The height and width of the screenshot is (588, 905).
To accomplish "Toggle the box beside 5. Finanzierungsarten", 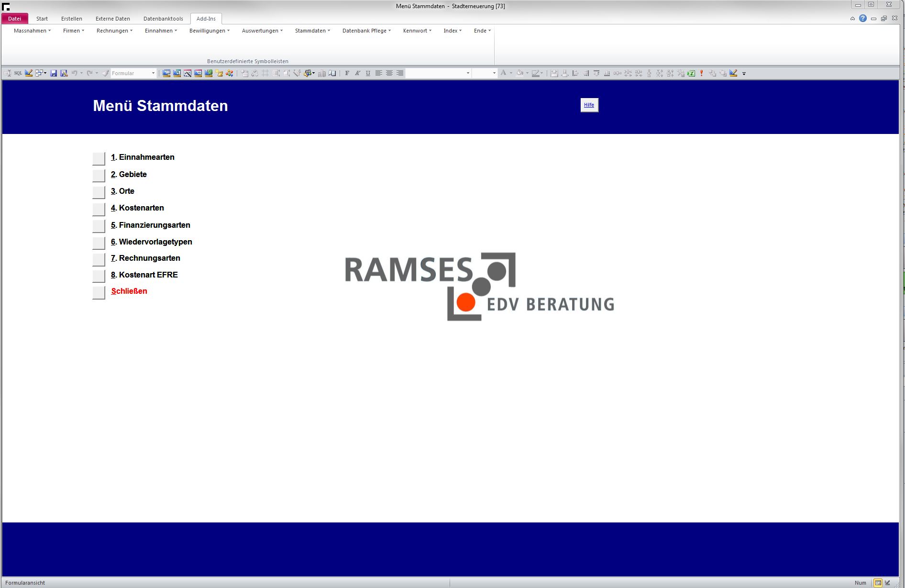I will coord(99,226).
